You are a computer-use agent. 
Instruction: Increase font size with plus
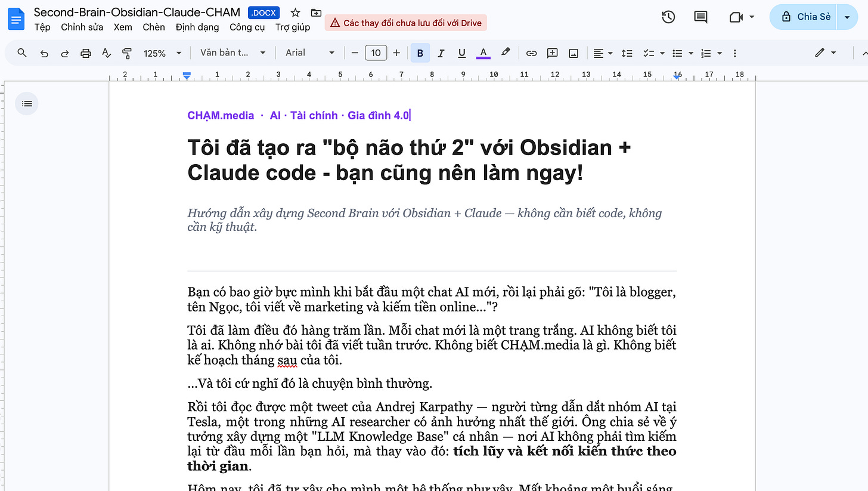coord(396,53)
